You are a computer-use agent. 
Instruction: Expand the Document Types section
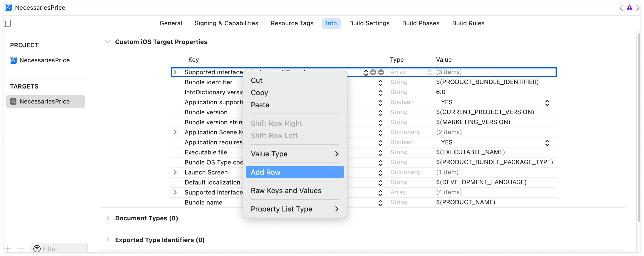point(108,218)
